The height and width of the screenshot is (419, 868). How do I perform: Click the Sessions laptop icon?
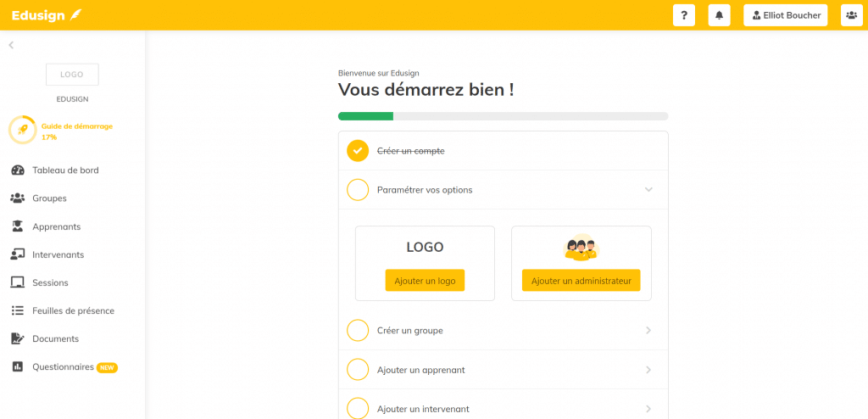[x=18, y=282]
